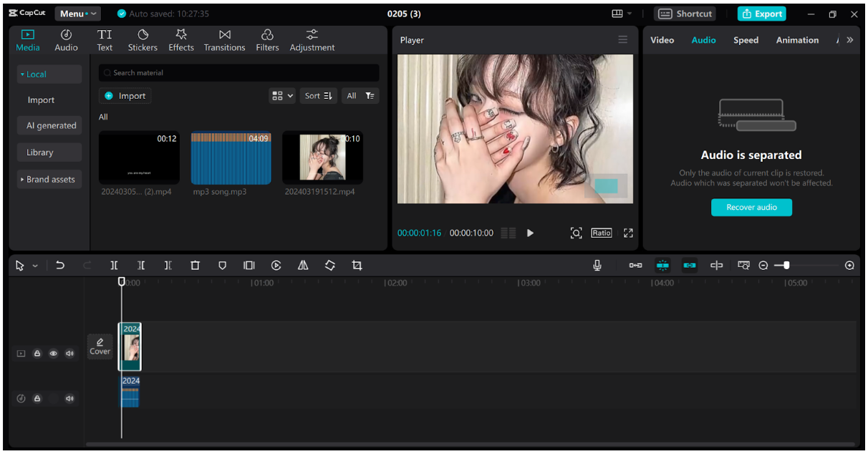Click the Reverse playback tool icon
Image resolution: width=868 pixels, height=454 pixels.
point(276,266)
